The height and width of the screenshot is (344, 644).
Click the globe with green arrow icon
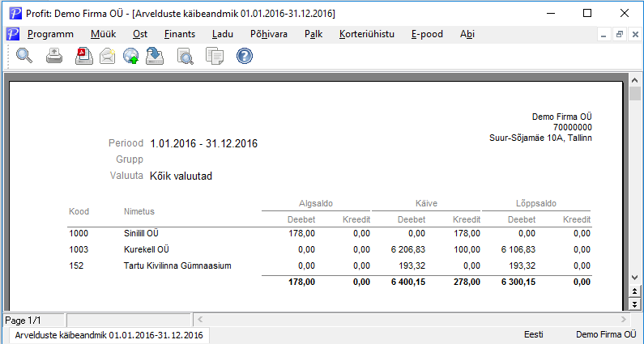(131, 56)
